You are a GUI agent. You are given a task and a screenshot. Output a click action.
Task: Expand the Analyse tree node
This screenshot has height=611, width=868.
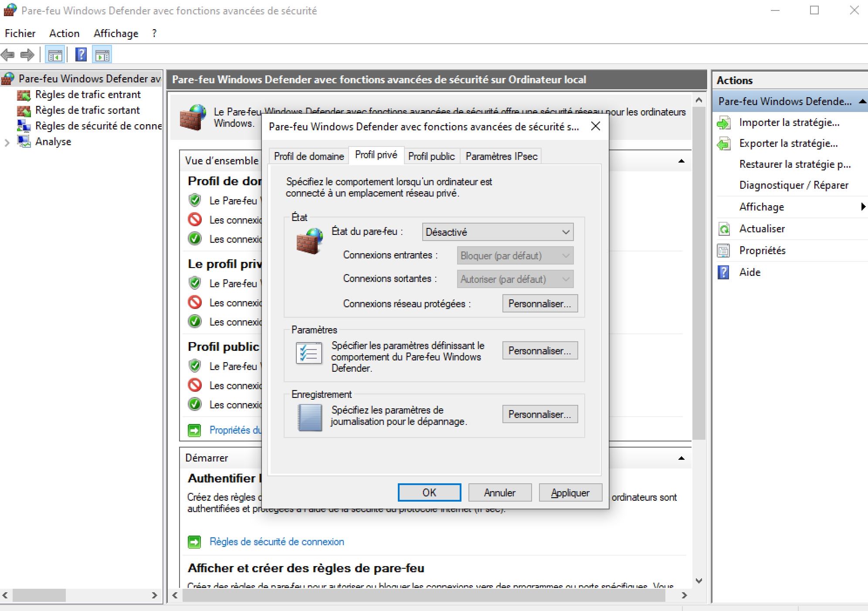7,142
